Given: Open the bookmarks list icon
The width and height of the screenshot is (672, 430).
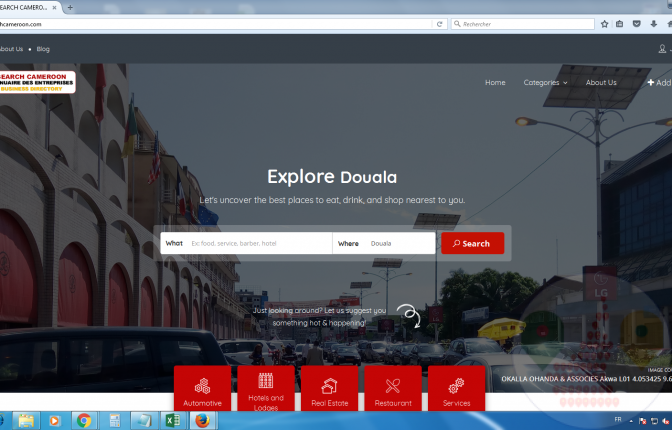Looking at the screenshot, I should point(620,24).
